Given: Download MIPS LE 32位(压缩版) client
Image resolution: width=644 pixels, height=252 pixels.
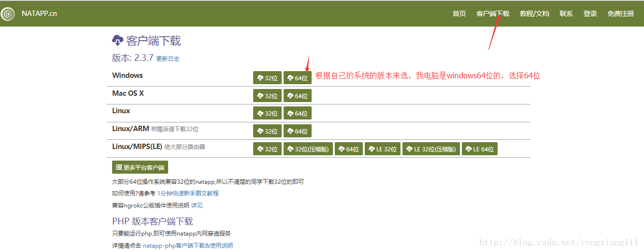Looking at the screenshot, I should [x=431, y=149].
